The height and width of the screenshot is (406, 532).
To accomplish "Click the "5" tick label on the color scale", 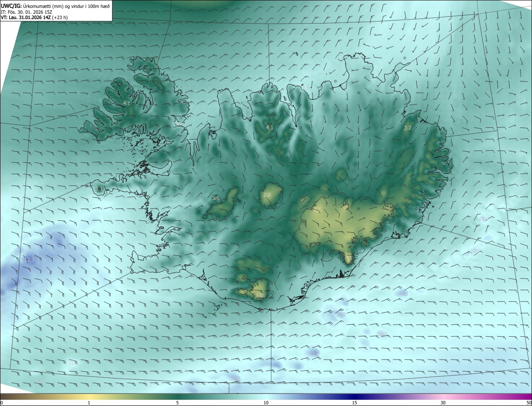I will (177, 403).
